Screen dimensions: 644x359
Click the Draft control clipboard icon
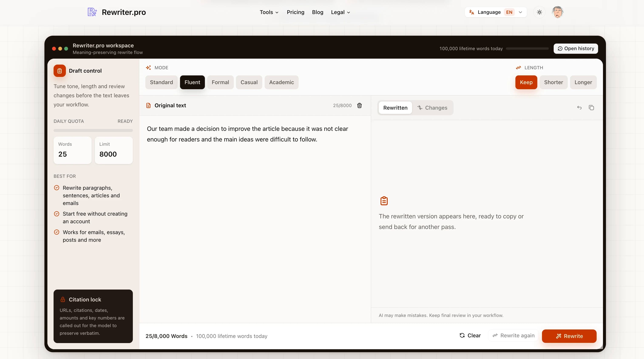(60, 71)
